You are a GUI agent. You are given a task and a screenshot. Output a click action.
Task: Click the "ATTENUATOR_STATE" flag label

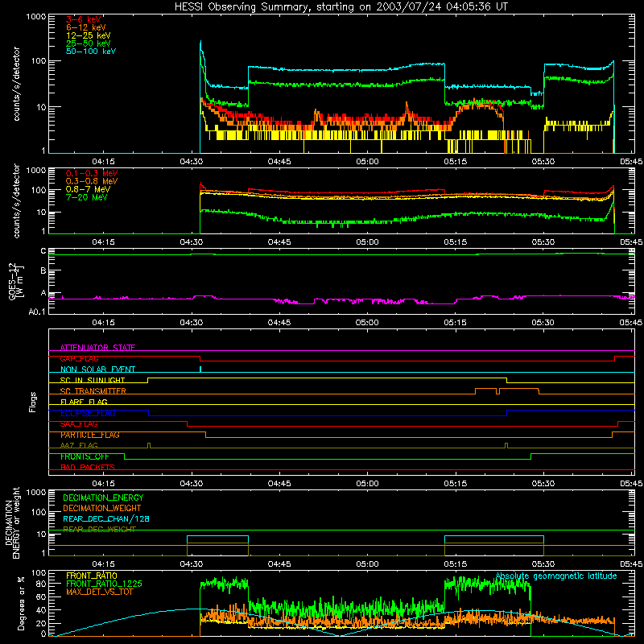pyautogui.click(x=97, y=348)
